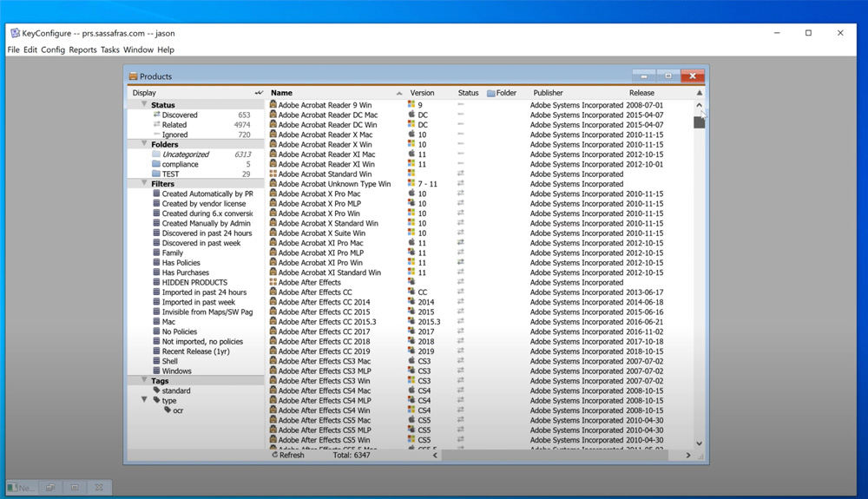Click the Windows filter icon
Viewport: 868px width, 499px height.
tap(156, 371)
